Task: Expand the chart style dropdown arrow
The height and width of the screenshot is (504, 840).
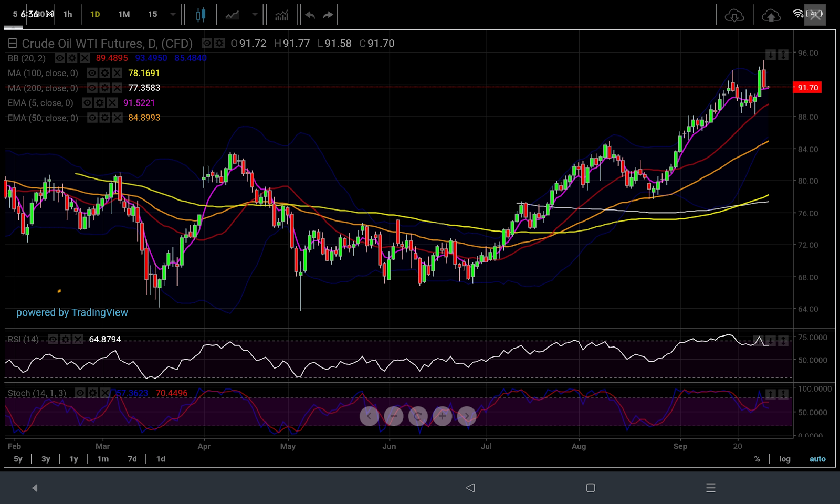Action: 255,15
